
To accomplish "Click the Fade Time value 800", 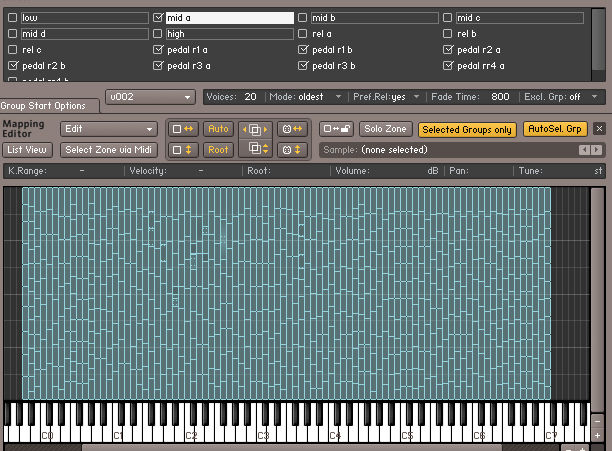I will (500, 97).
